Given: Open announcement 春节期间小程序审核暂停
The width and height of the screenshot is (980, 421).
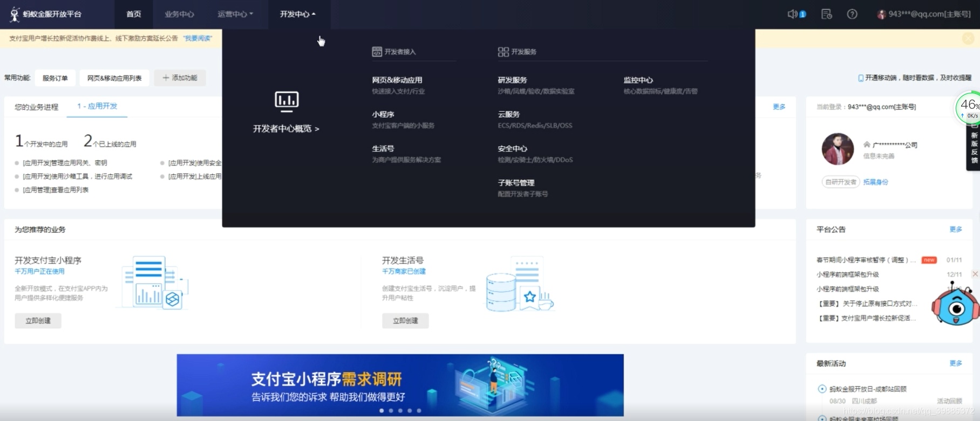Looking at the screenshot, I should tap(866, 260).
